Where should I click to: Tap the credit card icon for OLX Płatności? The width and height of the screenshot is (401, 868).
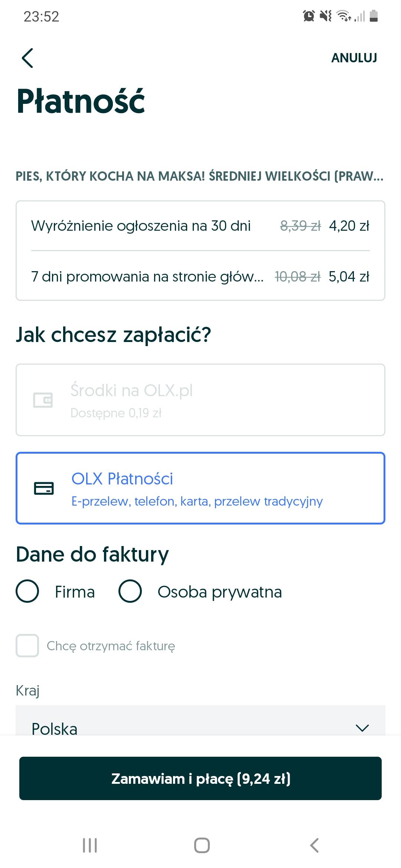pos(44,488)
